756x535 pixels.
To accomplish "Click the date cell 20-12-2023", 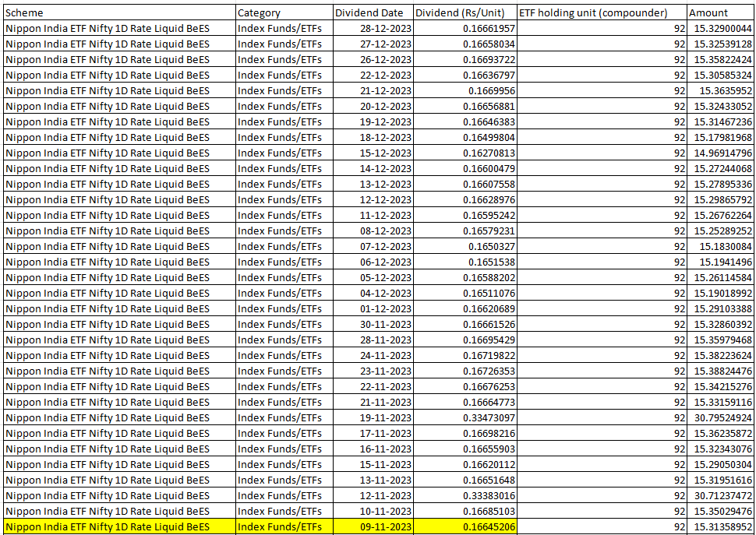I will coord(373,107).
